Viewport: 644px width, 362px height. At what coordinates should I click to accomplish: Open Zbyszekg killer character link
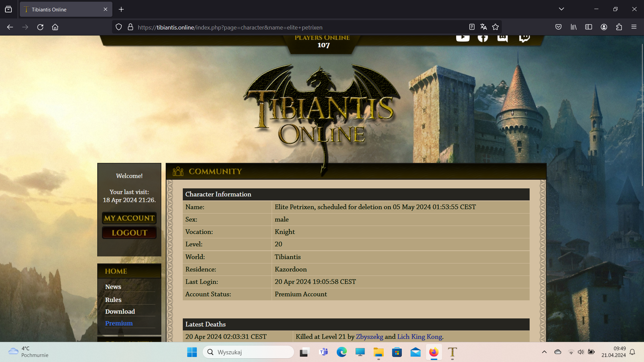click(x=369, y=337)
